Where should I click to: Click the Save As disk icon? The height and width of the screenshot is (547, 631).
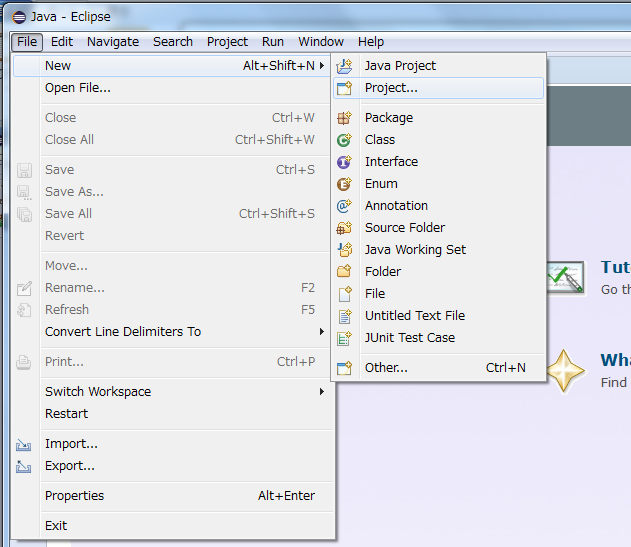click(x=24, y=192)
